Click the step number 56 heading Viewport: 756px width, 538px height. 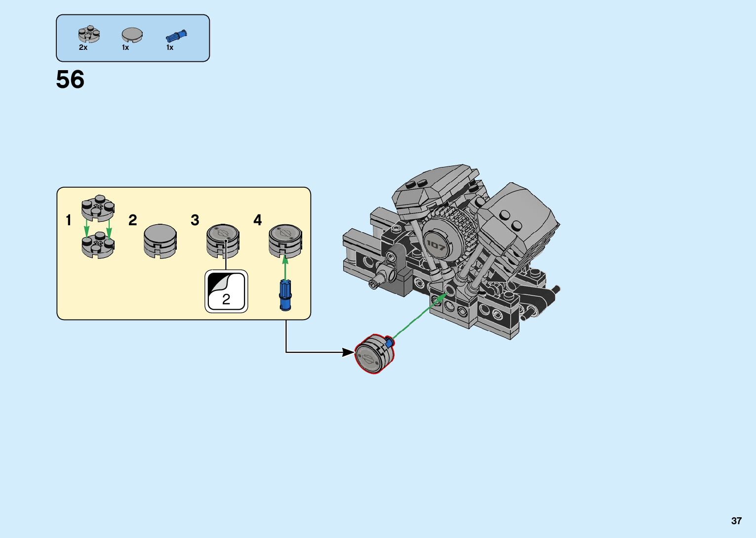click(x=70, y=80)
